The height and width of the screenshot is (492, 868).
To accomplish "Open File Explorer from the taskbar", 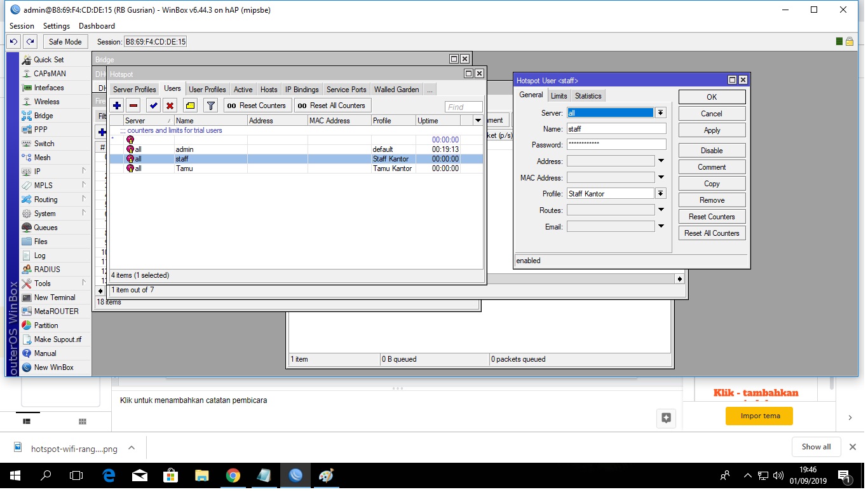I will point(201,475).
